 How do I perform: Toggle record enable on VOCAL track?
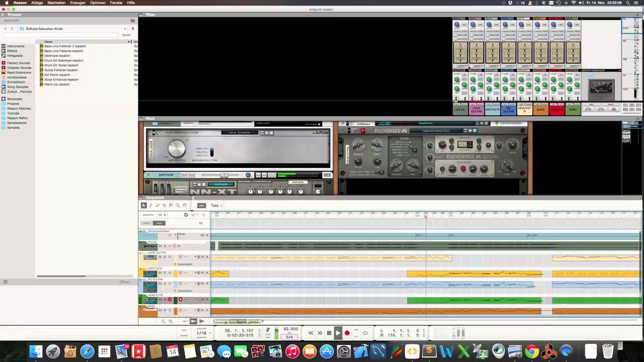pyautogui.click(x=174, y=246)
